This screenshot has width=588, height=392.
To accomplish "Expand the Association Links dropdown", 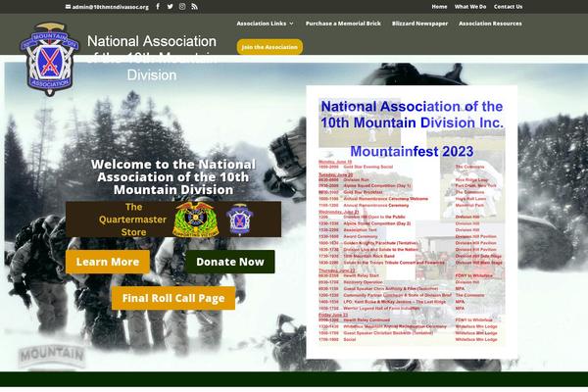I will pyautogui.click(x=265, y=24).
